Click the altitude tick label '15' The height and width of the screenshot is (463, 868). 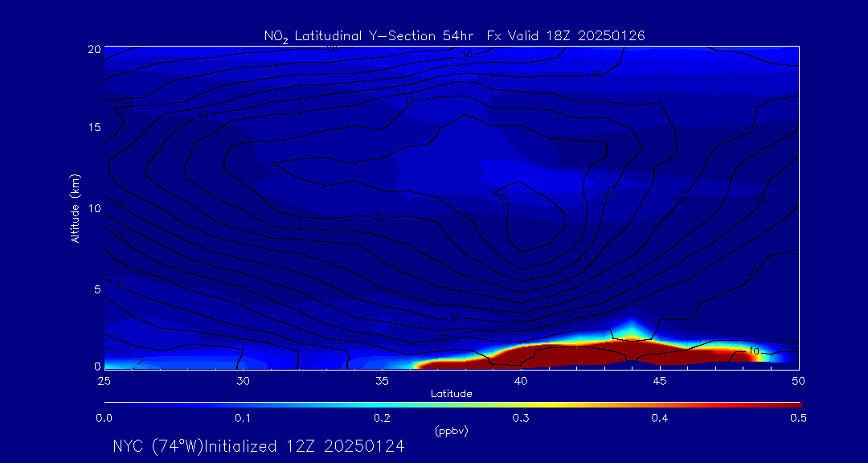click(94, 127)
